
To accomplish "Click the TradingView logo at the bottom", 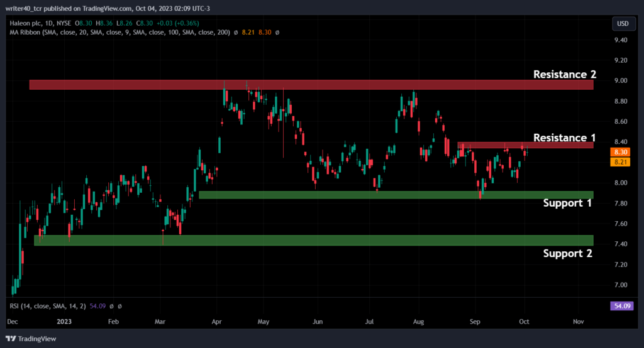I will pyautogui.click(x=31, y=339).
